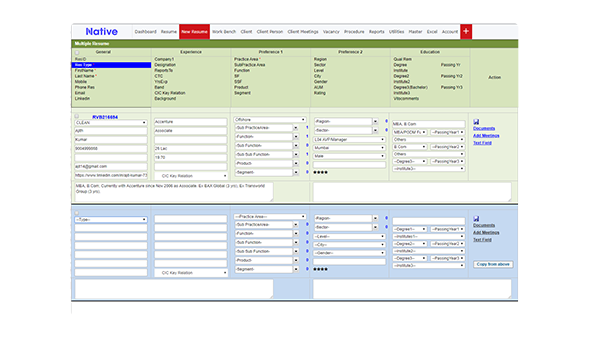The height and width of the screenshot is (360, 590).
Task: Click save disk icon in blue resume row
Action: (476, 219)
